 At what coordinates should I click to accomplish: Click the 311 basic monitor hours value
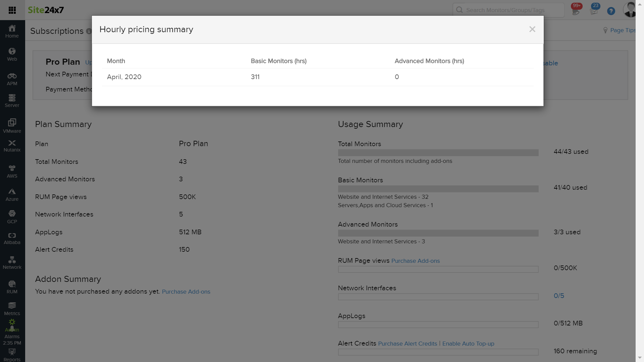click(x=255, y=77)
